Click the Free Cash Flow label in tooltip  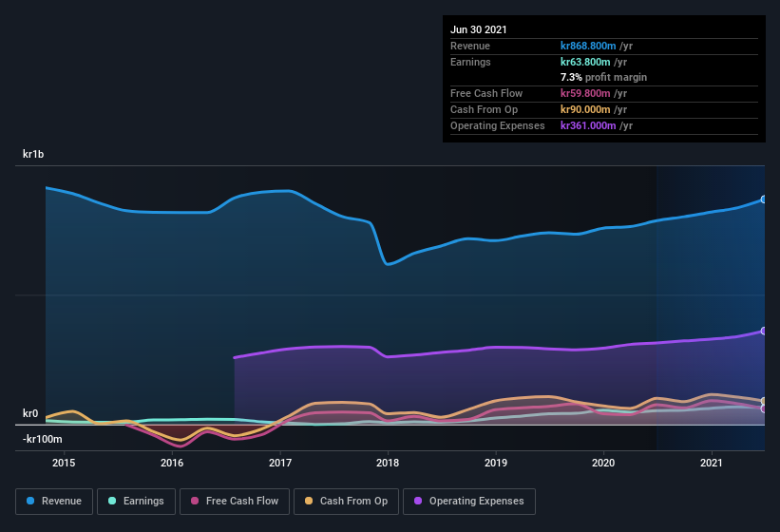(x=486, y=93)
